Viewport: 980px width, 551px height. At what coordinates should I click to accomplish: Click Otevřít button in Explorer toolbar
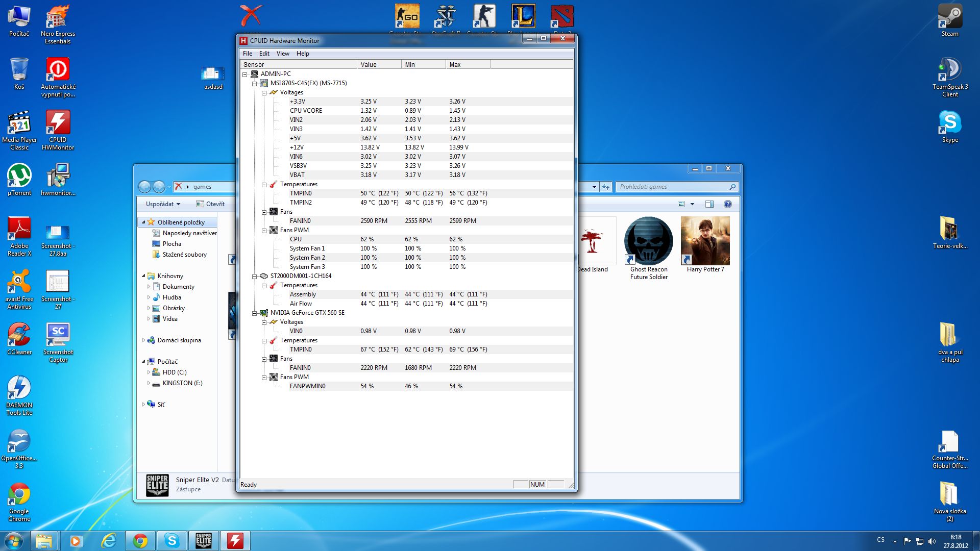[x=210, y=204]
